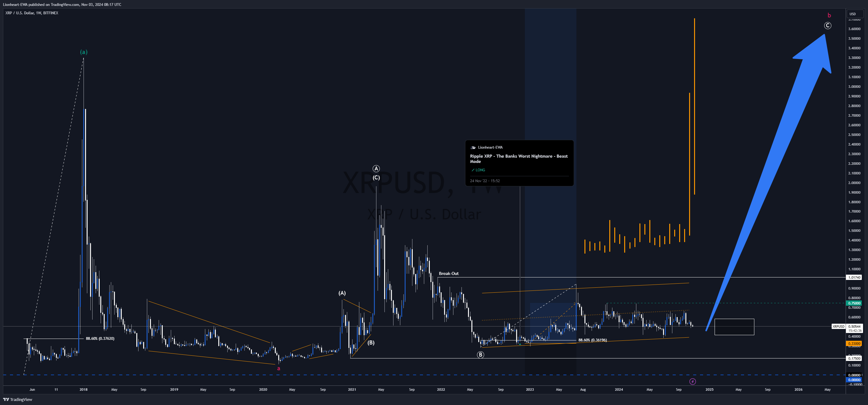Screen dimensions: 868x405
Task: Click the 2021 label on time axis
Action: (x=352, y=389)
